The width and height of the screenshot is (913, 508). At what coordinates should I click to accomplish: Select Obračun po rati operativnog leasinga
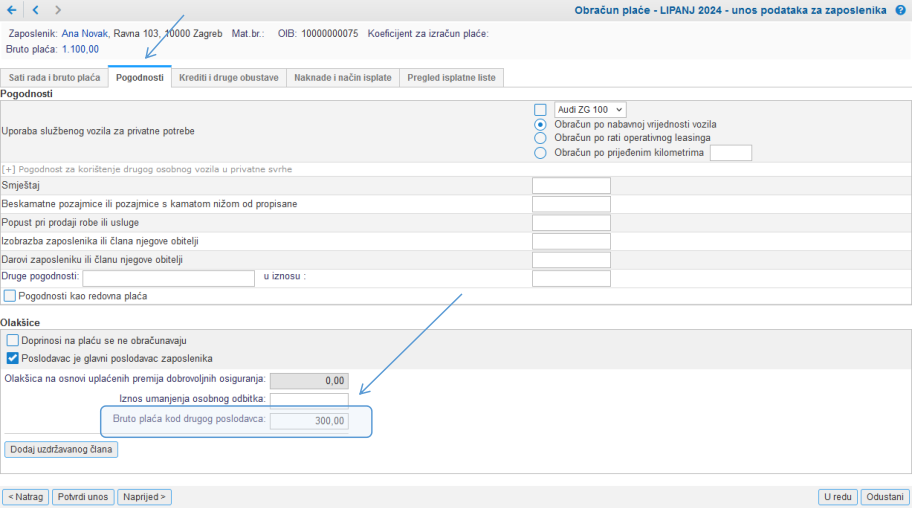point(540,138)
